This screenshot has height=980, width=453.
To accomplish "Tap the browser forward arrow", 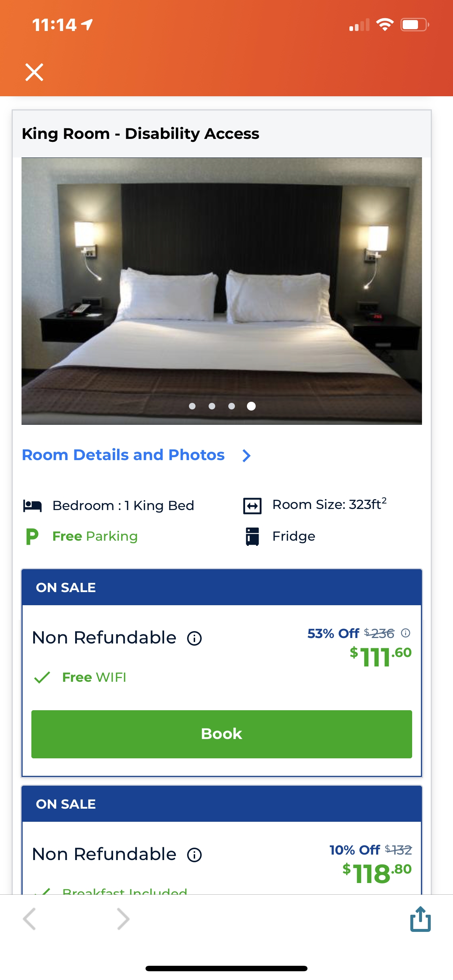I will 123,919.
